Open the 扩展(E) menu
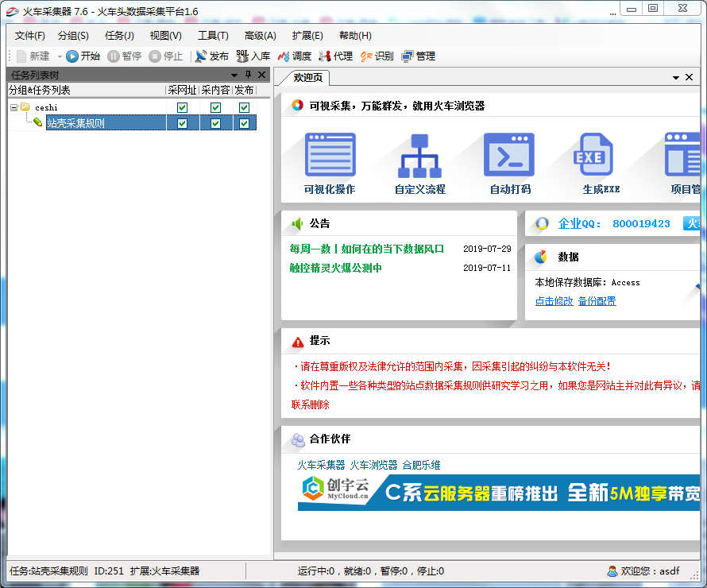The height and width of the screenshot is (588, 707). pos(307,36)
